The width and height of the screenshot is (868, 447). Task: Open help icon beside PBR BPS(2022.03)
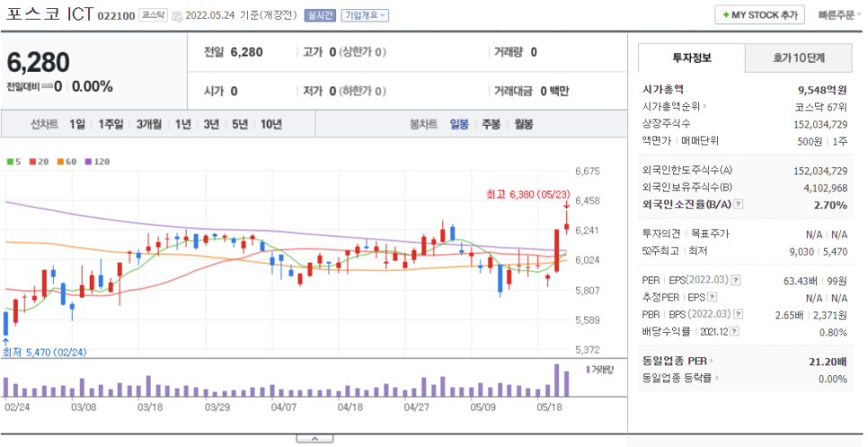(738, 314)
